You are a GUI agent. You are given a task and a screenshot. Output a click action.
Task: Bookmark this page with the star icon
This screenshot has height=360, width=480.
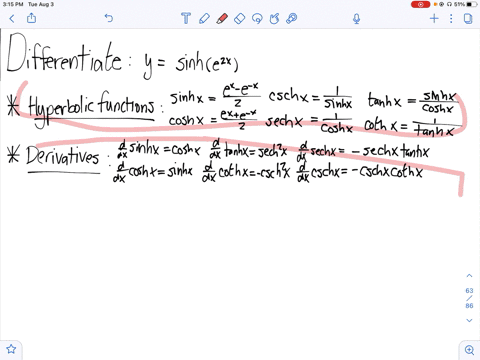coord(11,349)
